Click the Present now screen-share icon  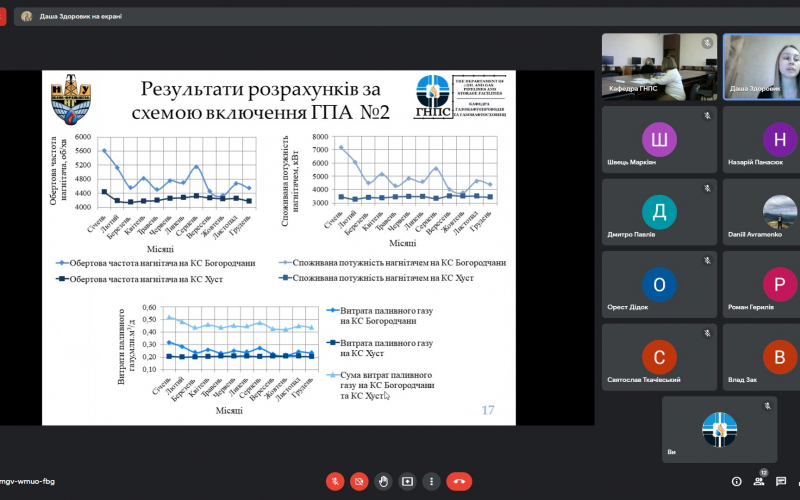[x=407, y=481]
